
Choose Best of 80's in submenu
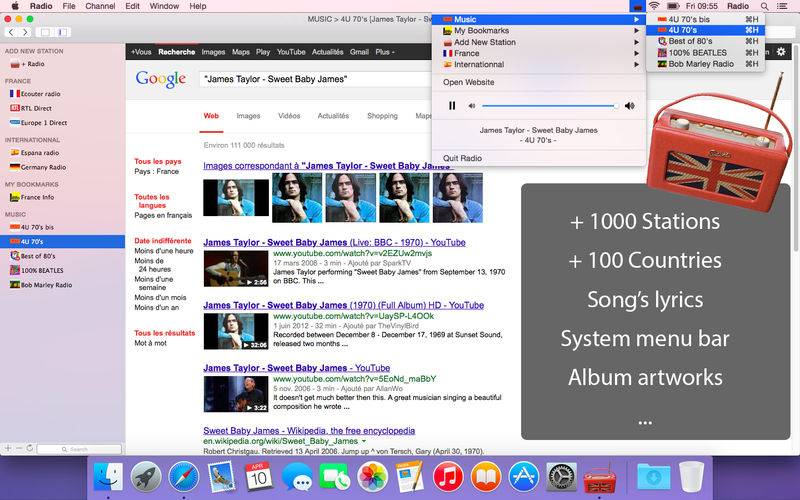(x=705, y=41)
